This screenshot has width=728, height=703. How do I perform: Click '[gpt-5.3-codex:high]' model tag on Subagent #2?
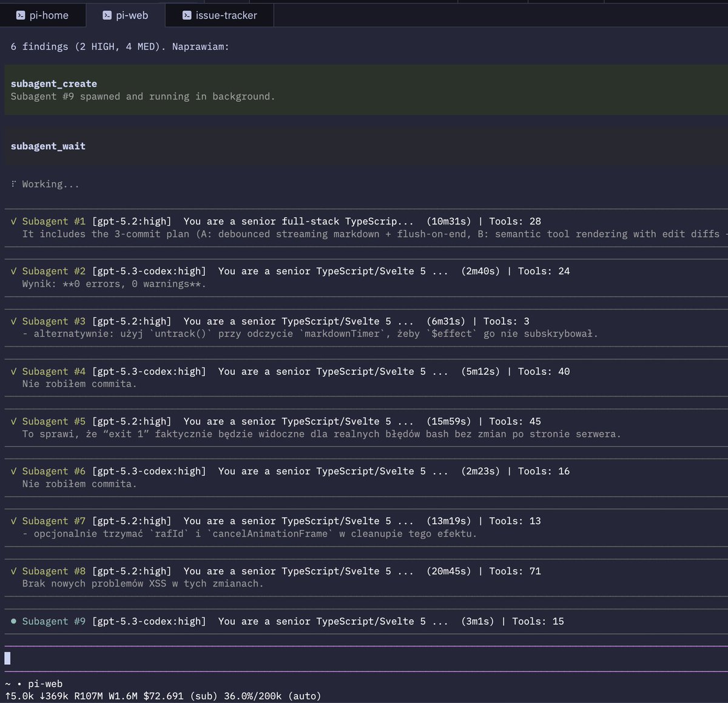point(149,271)
